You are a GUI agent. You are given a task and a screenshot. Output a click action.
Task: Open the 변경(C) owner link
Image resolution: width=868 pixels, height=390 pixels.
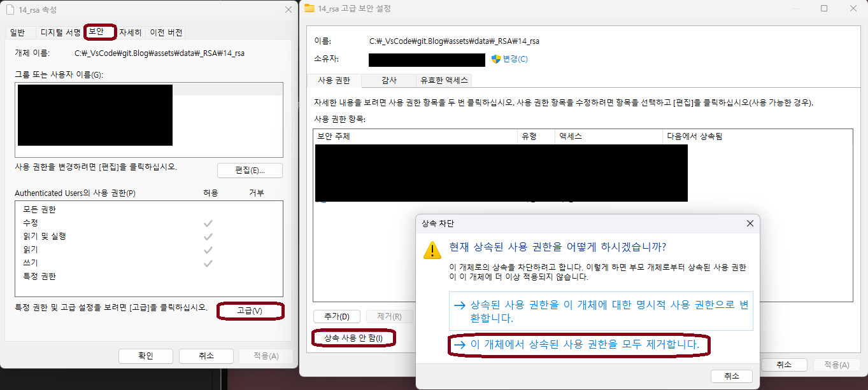click(x=515, y=59)
